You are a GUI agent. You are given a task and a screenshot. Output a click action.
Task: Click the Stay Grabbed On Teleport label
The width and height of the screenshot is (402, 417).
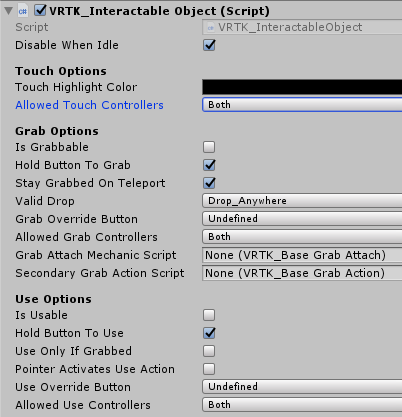[90, 183]
